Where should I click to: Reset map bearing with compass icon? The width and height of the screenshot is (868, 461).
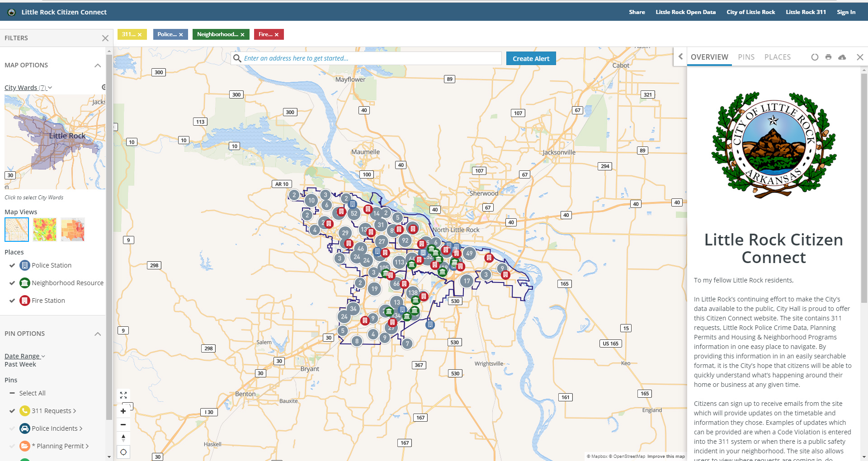(x=123, y=438)
